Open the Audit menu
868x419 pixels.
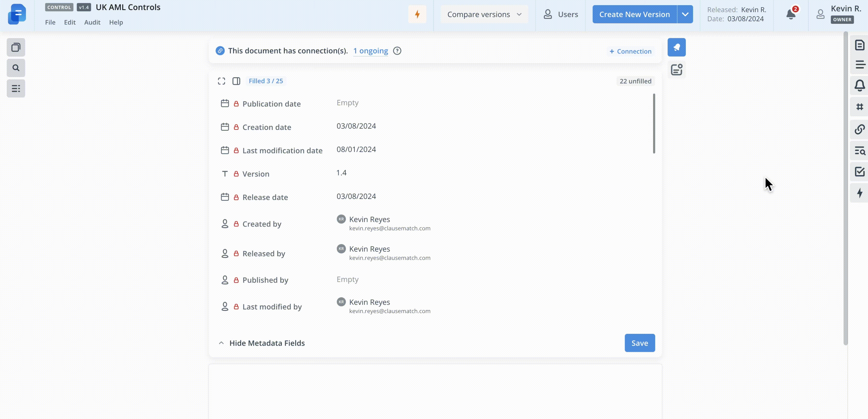point(92,22)
